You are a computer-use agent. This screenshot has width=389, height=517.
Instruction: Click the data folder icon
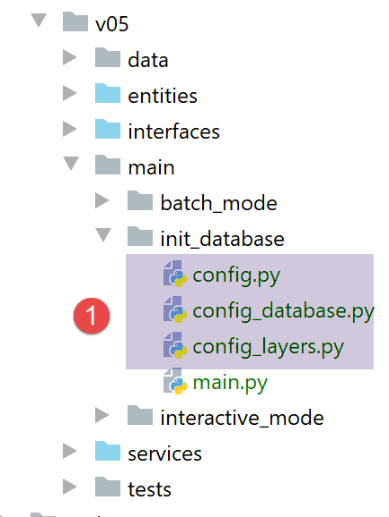tap(107, 57)
